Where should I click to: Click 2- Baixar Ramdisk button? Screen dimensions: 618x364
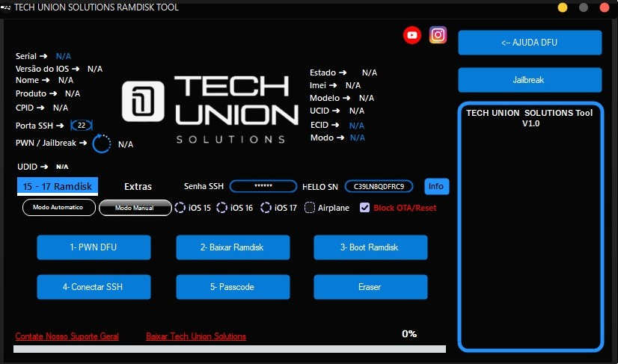pyautogui.click(x=233, y=247)
